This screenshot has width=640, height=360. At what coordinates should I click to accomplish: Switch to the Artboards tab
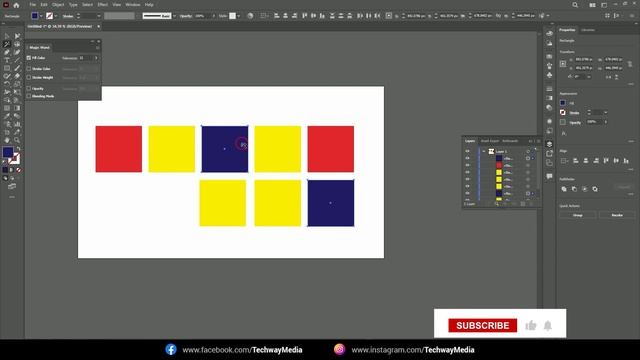pos(510,141)
